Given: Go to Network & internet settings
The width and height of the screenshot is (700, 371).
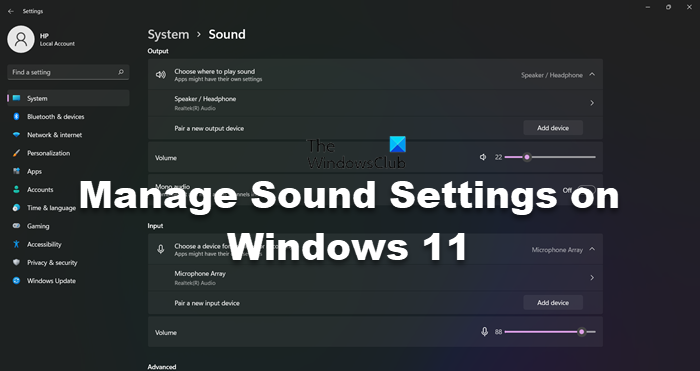Looking at the screenshot, I should click(x=68, y=135).
